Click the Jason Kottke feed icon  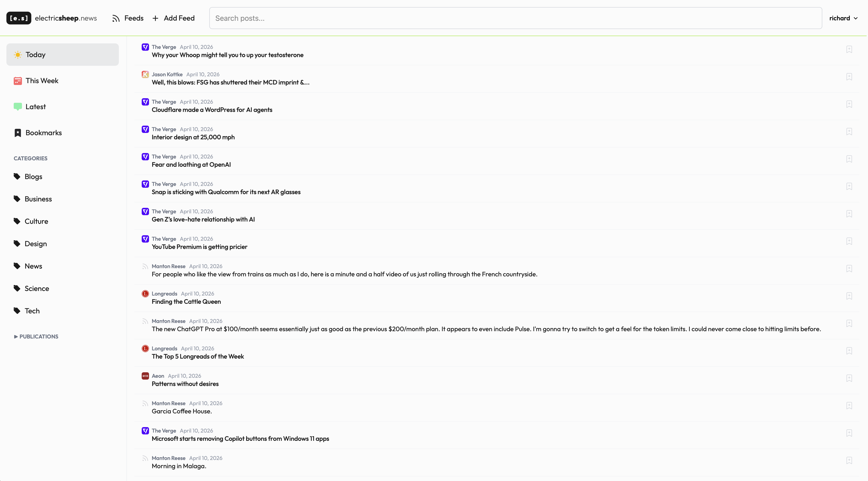[x=145, y=74]
